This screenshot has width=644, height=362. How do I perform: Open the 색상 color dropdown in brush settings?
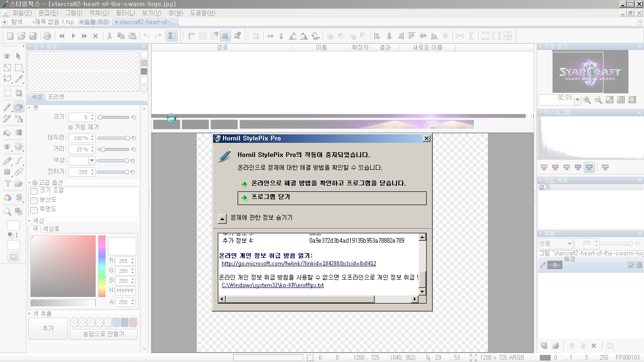[x=92, y=161]
